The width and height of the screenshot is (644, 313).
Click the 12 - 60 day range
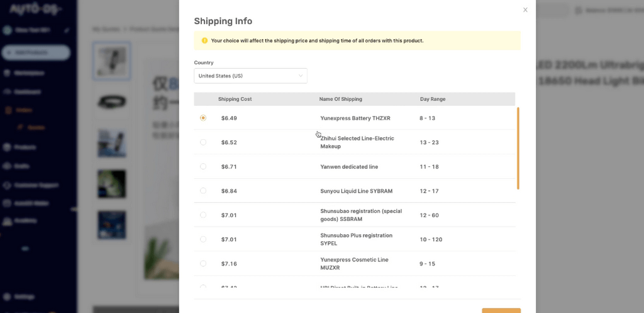[x=429, y=215]
